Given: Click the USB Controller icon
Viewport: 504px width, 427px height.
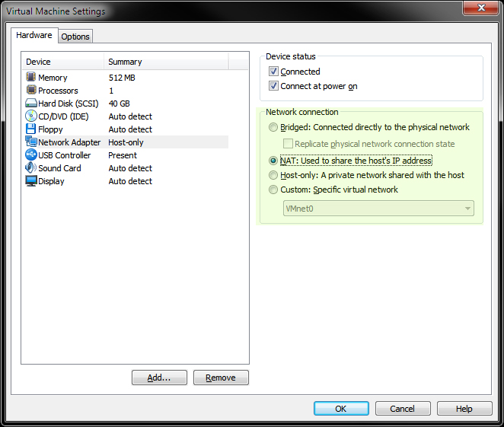Looking at the screenshot, I should pyautogui.click(x=31, y=155).
